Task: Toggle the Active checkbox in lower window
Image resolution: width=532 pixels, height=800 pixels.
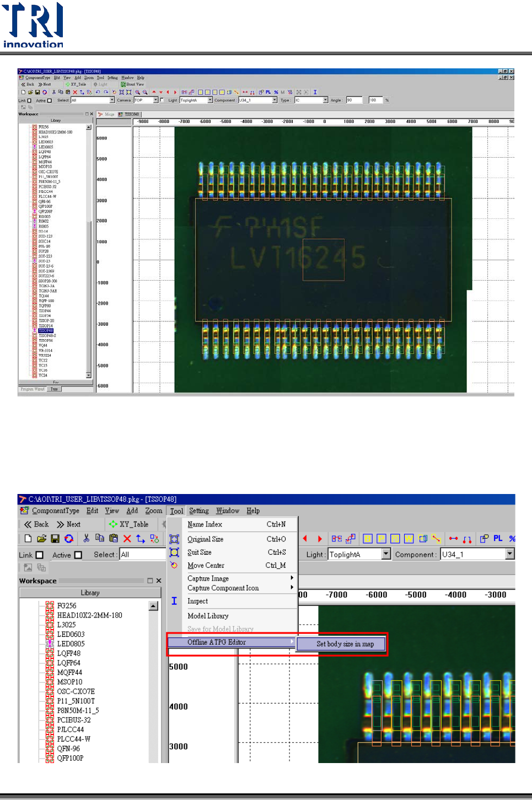Action: pos(78,555)
